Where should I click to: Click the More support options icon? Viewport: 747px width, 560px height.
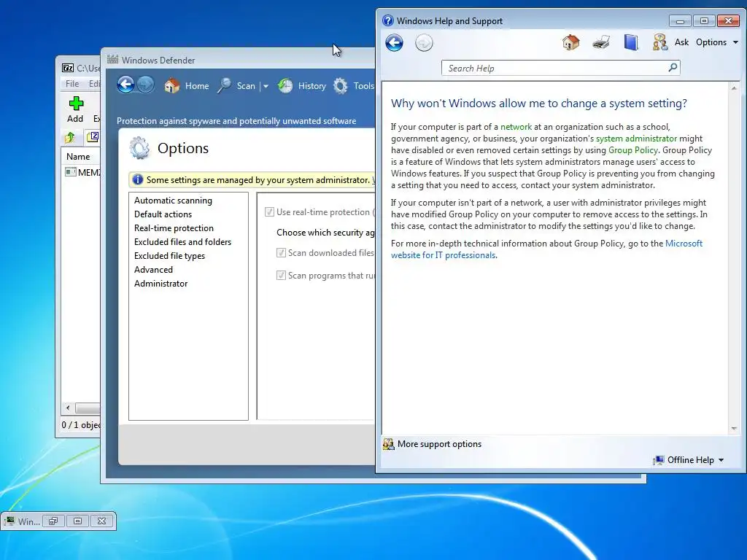point(389,444)
